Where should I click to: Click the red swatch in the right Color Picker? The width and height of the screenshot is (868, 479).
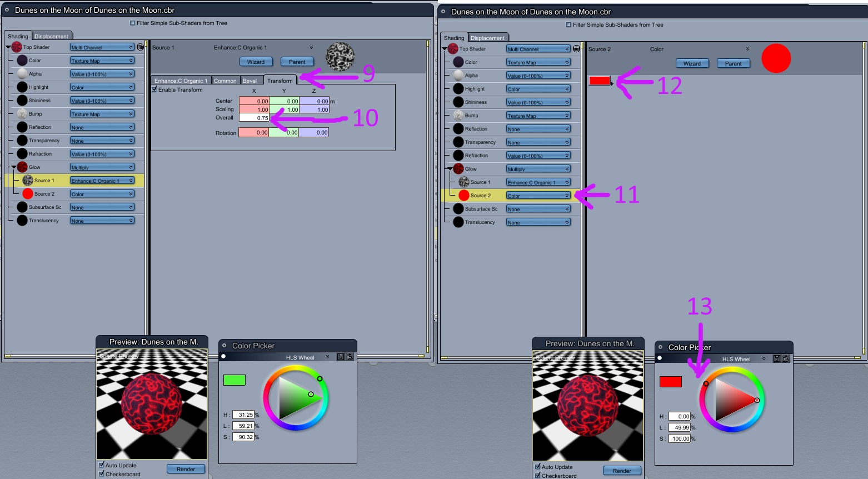(x=671, y=382)
